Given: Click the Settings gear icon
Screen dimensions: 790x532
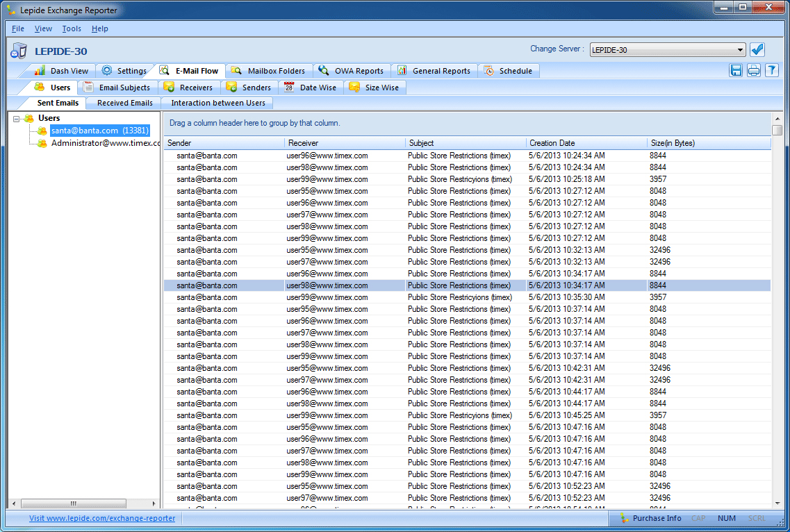Looking at the screenshot, I should pos(107,71).
